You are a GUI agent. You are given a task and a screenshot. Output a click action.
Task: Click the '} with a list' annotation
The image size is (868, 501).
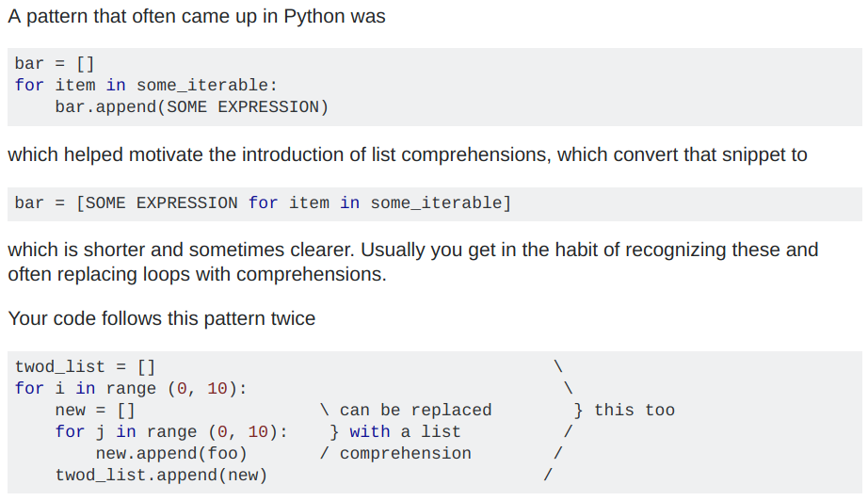(x=395, y=432)
